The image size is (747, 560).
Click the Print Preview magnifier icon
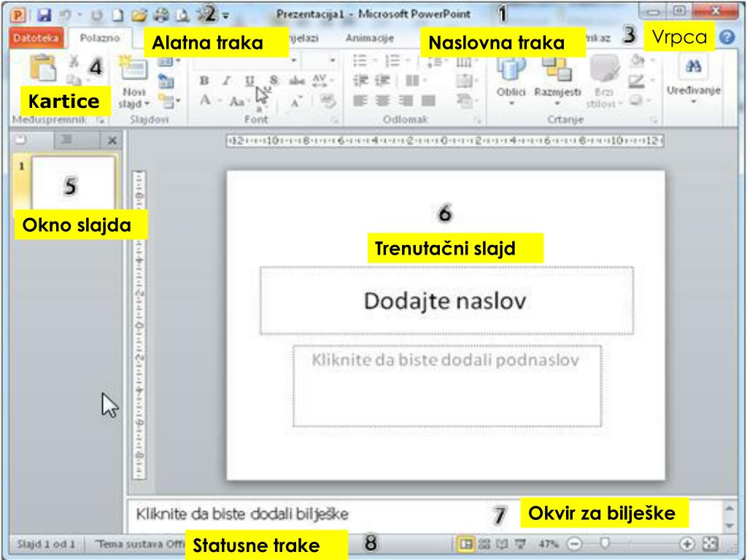coord(183,15)
